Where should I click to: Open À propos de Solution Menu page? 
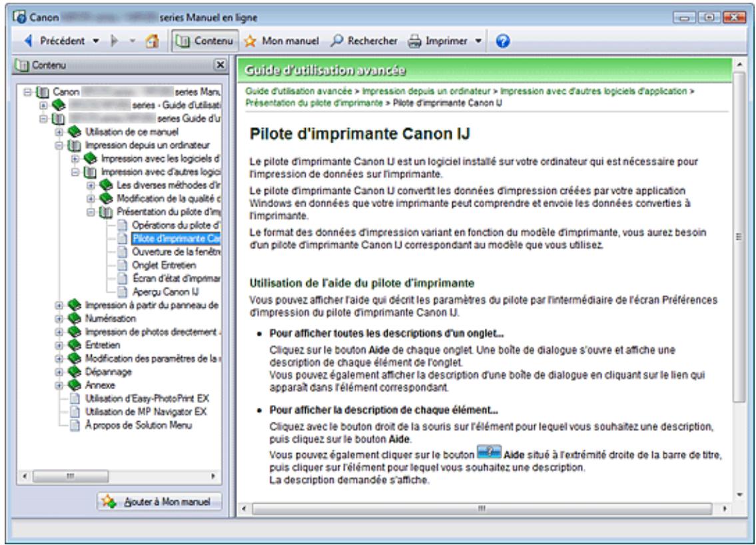pyautogui.click(x=139, y=425)
